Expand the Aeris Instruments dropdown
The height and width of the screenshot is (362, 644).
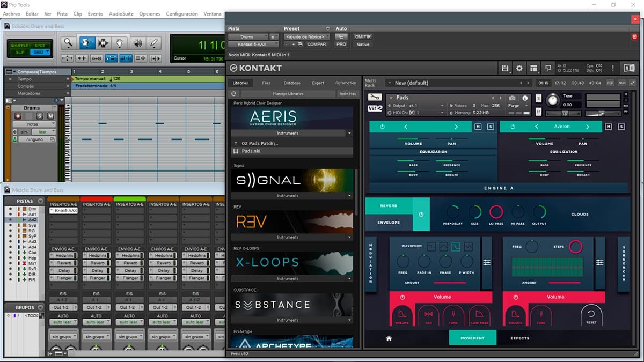pos(349,133)
